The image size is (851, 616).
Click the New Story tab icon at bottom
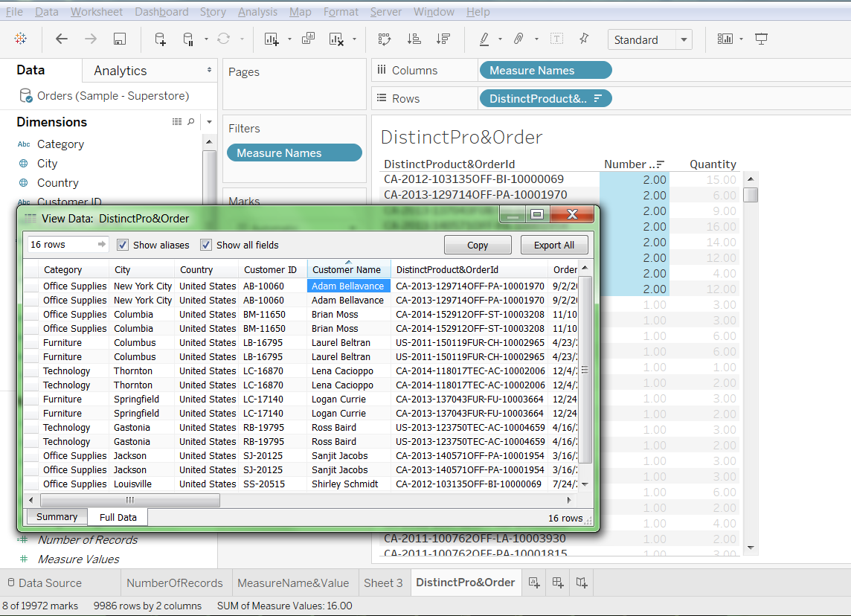[x=582, y=583]
